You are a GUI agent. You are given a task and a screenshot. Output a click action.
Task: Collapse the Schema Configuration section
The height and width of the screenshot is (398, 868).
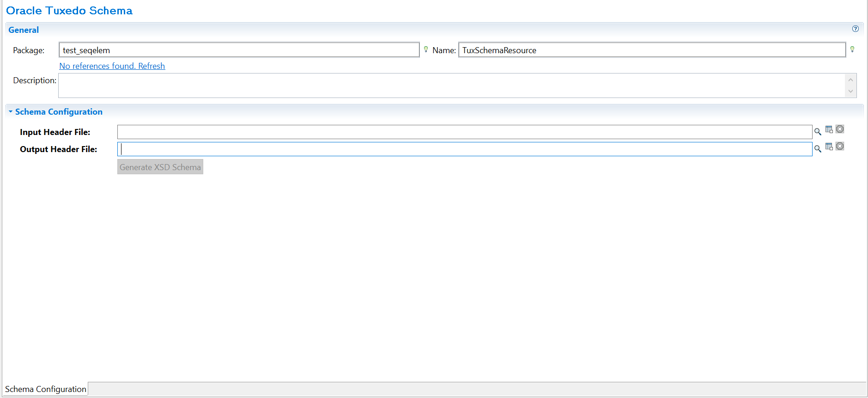11,111
